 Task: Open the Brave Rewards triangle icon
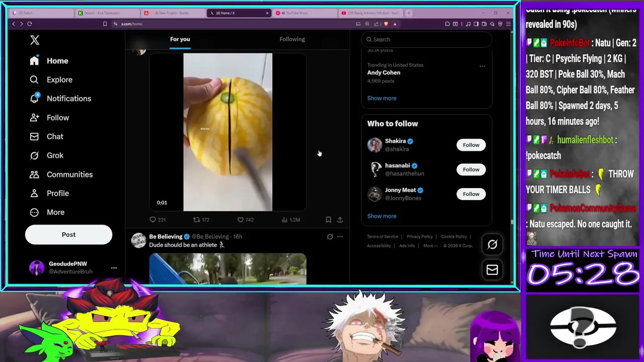pyautogui.click(x=395, y=24)
